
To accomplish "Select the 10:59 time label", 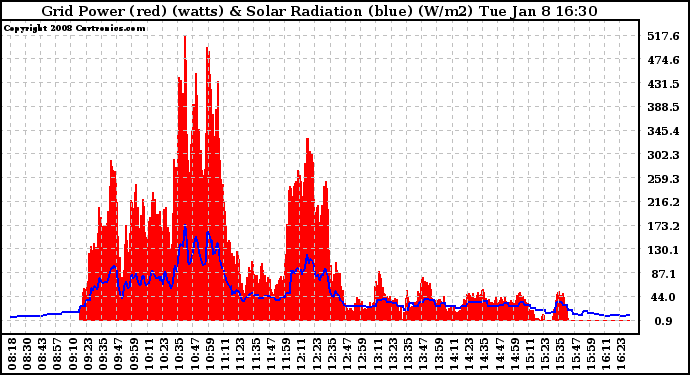I will point(210,354).
